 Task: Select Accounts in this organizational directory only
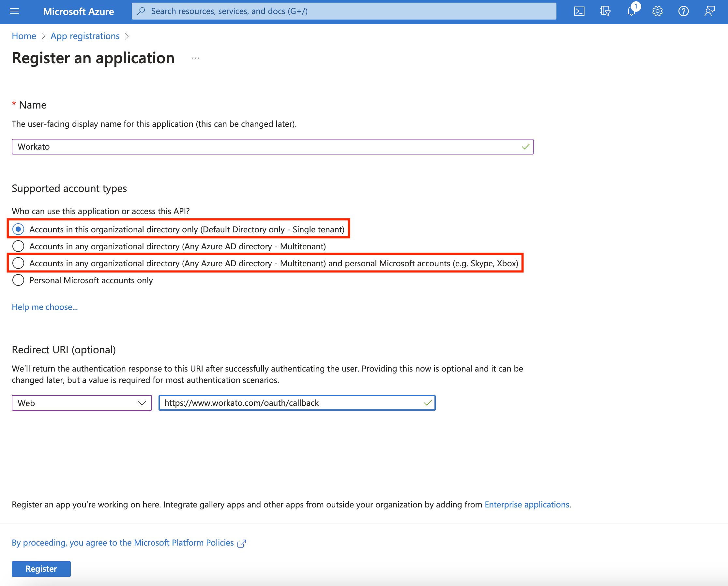[18, 229]
